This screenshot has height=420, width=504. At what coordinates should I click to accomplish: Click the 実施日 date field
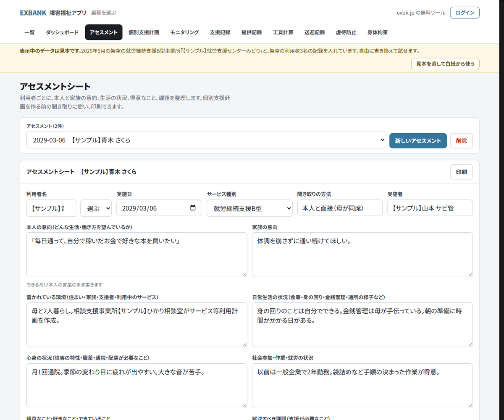(159, 208)
